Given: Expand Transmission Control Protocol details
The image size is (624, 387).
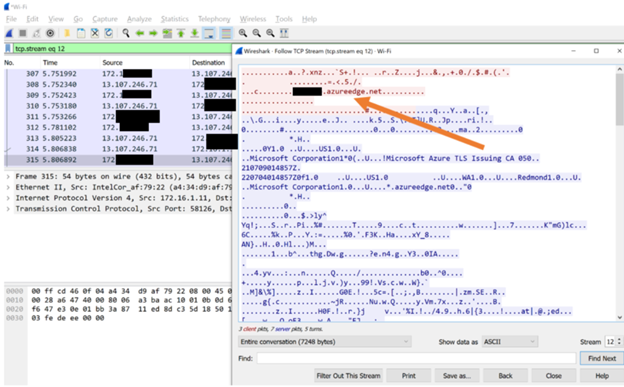Looking at the screenshot, I should click(8, 209).
